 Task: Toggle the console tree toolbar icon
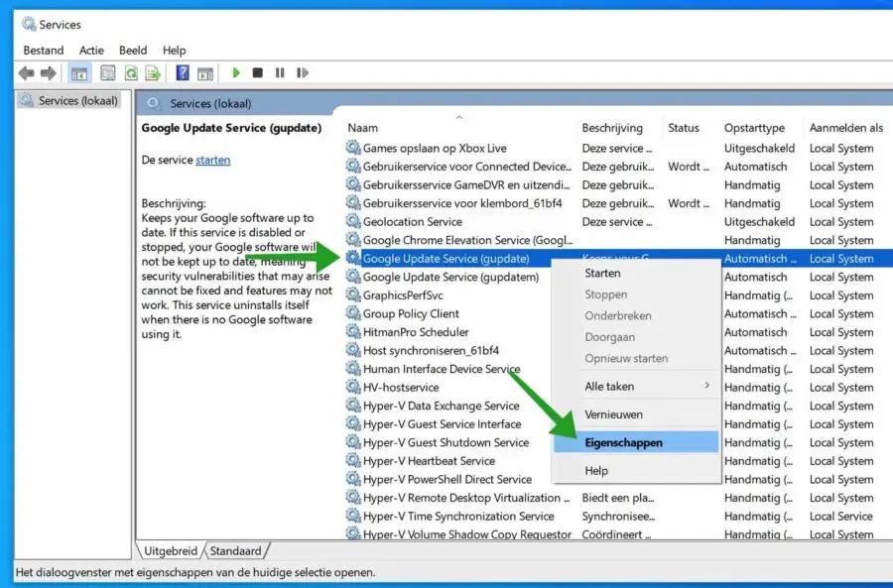[x=79, y=72]
